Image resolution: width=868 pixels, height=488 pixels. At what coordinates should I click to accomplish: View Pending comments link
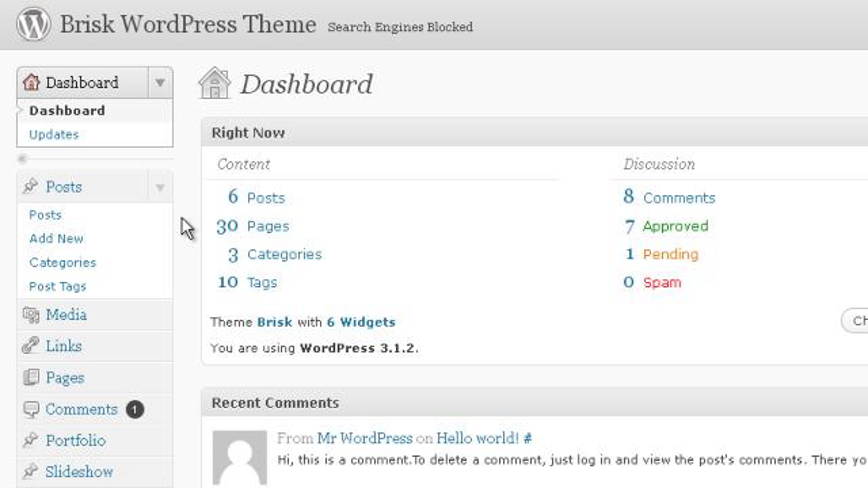671,254
